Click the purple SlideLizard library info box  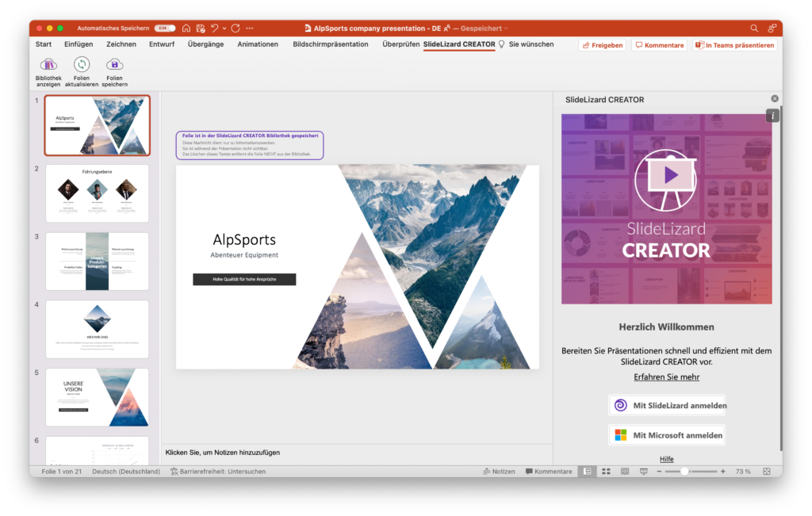pyautogui.click(x=250, y=145)
